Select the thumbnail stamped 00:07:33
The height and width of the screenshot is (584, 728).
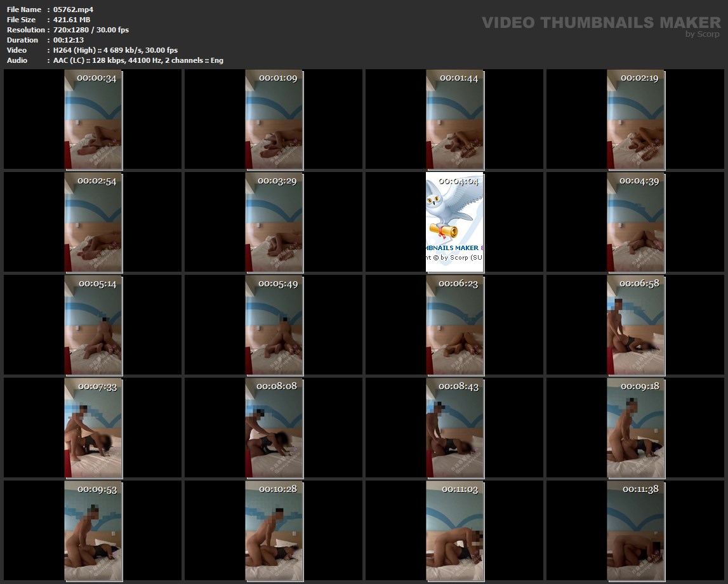click(93, 428)
